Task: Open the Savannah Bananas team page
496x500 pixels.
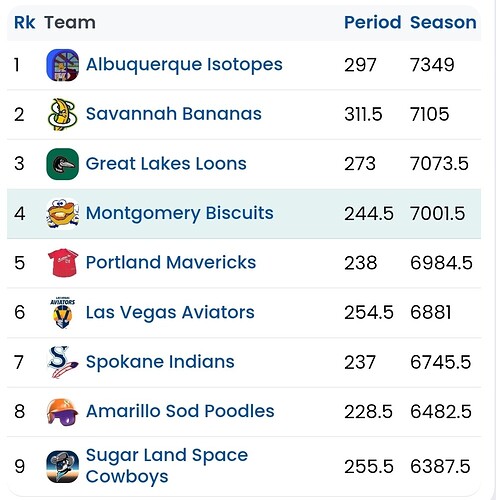Action: [174, 114]
